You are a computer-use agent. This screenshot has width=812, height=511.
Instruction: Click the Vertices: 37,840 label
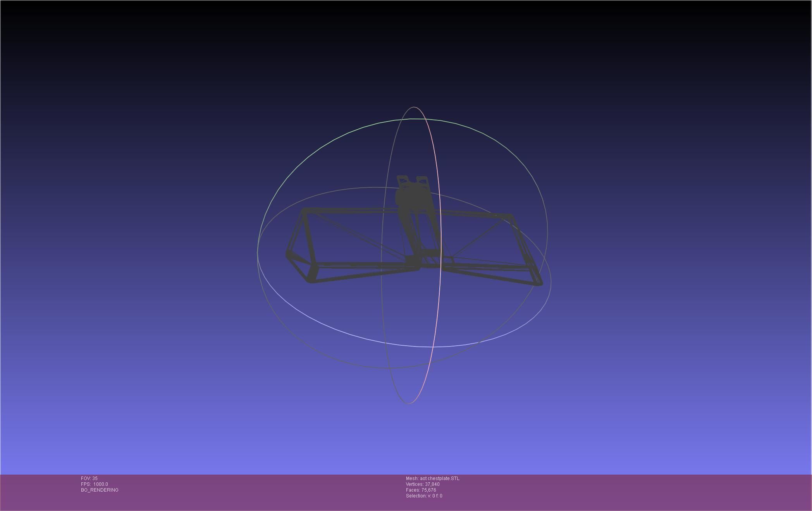click(422, 484)
